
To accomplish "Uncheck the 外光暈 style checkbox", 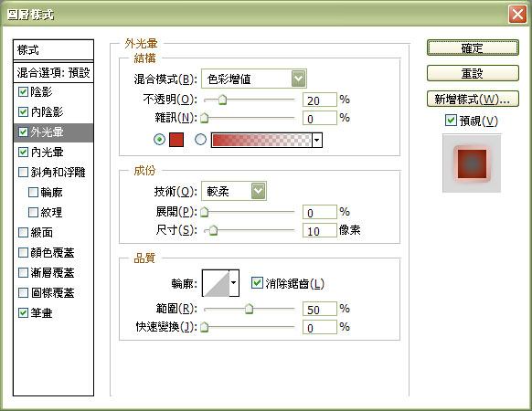I will [23, 132].
